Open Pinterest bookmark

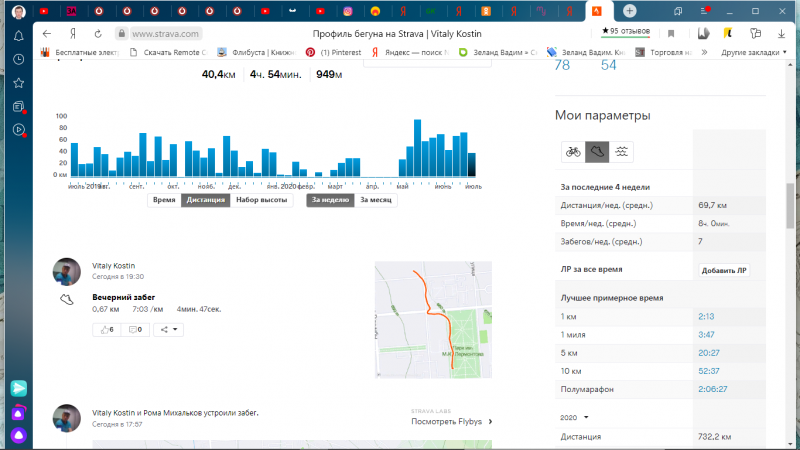pyautogui.click(x=334, y=52)
